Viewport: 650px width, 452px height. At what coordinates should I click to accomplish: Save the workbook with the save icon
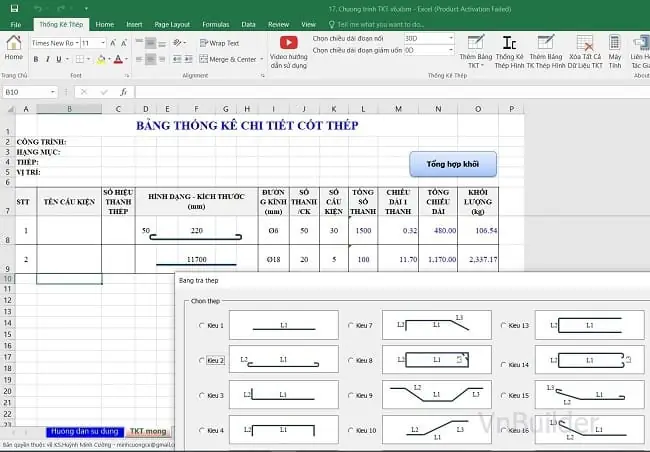14,8
